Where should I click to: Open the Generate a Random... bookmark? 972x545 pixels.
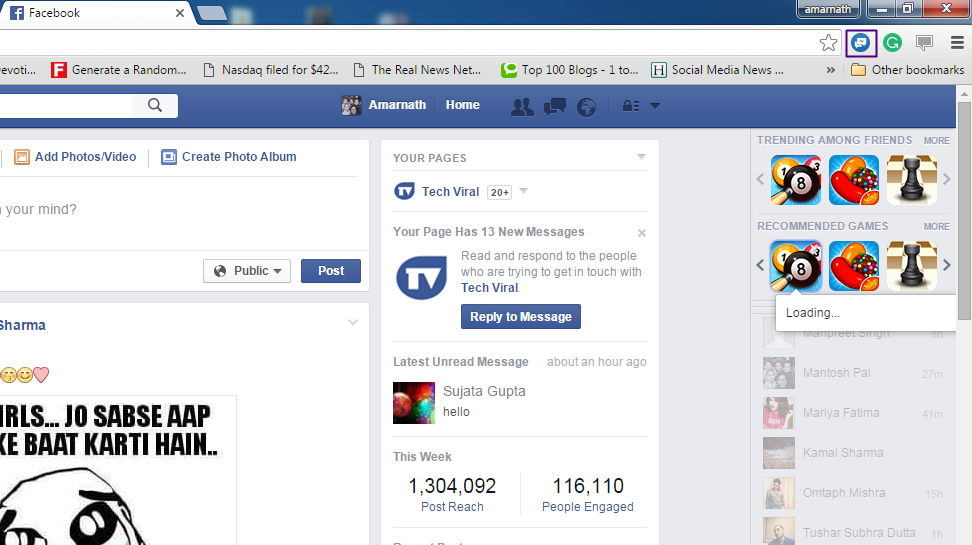pyautogui.click(x=118, y=70)
